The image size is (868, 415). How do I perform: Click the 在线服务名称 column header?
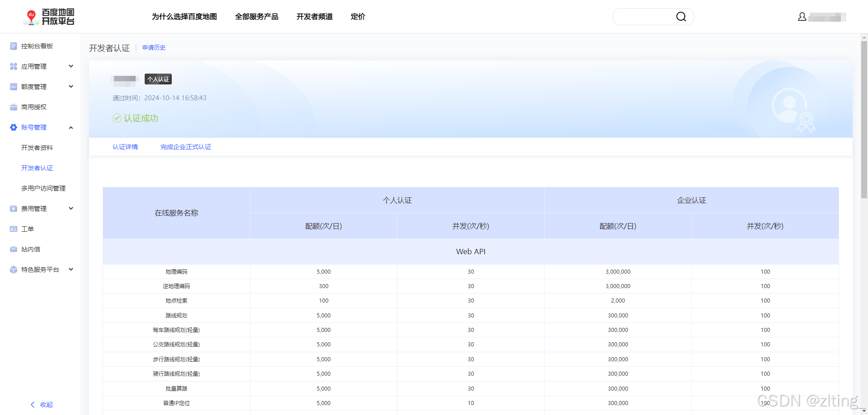176,213
